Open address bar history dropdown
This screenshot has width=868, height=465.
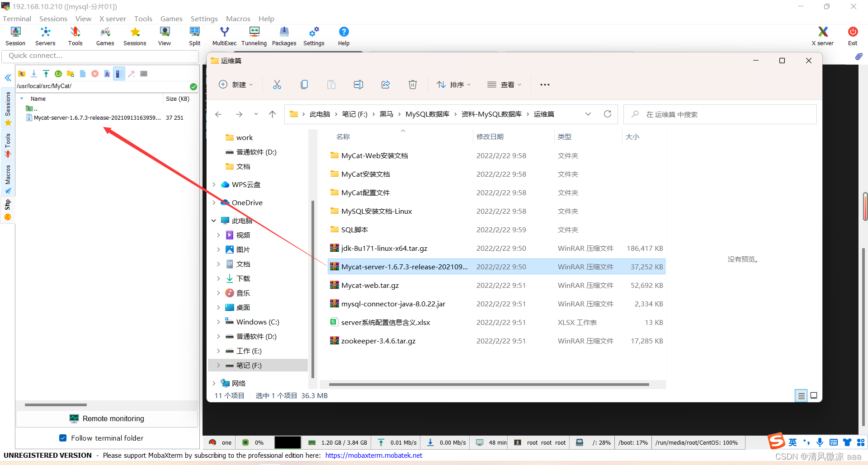pyautogui.click(x=588, y=114)
